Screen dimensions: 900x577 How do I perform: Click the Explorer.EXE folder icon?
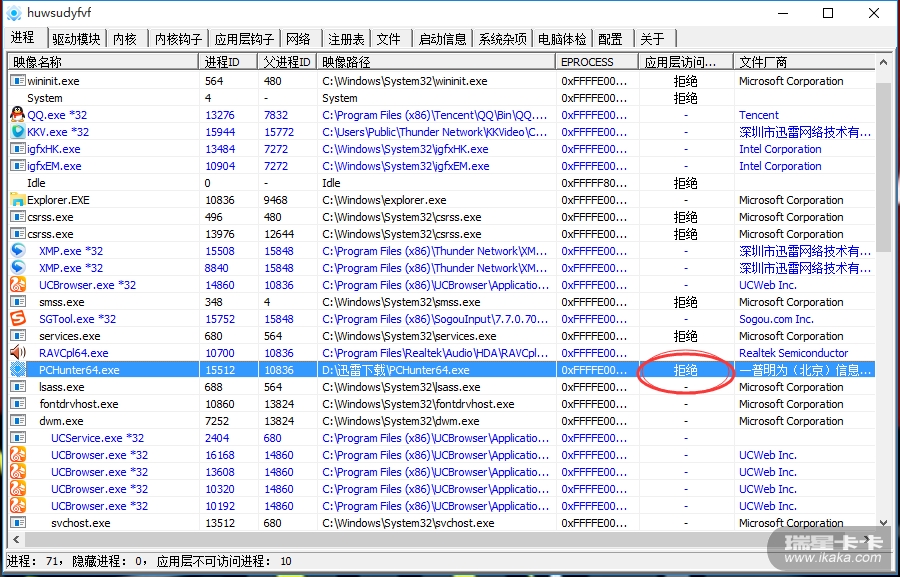(18, 200)
